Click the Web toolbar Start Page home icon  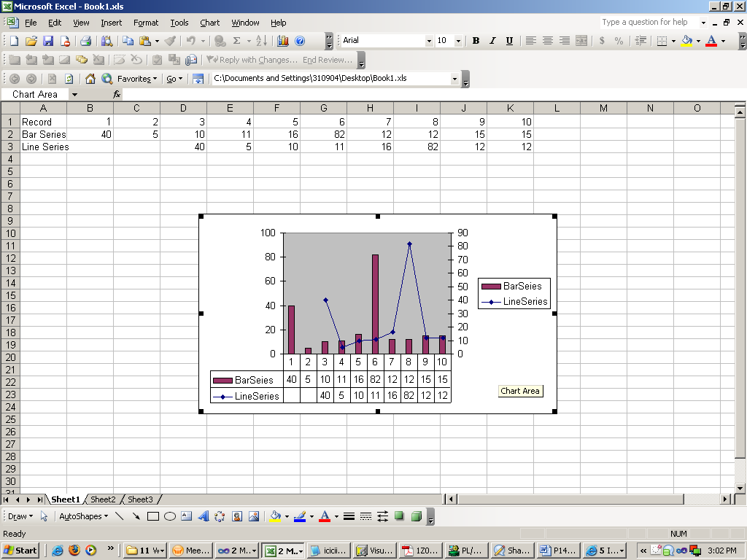[x=90, y=79]
